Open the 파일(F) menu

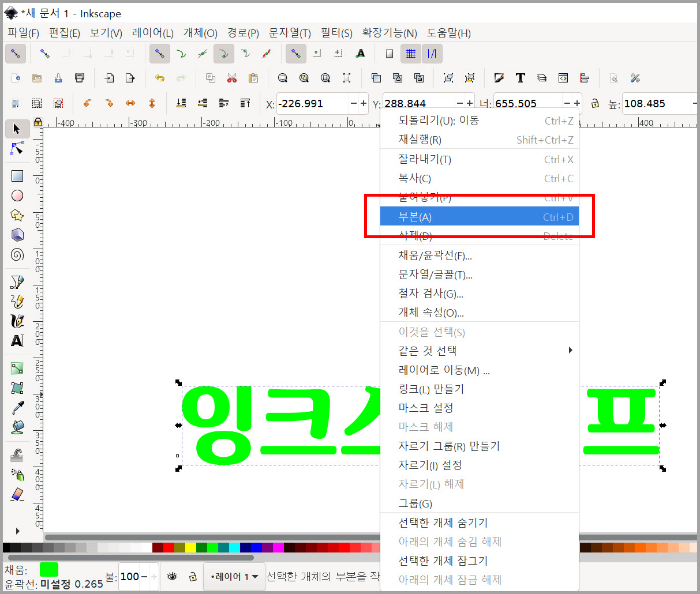23,33
